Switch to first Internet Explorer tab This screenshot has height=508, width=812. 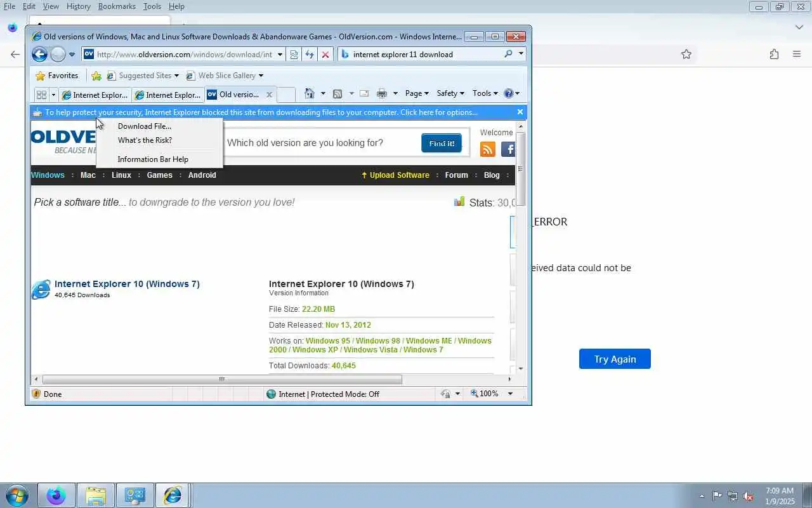click(95, 95)
